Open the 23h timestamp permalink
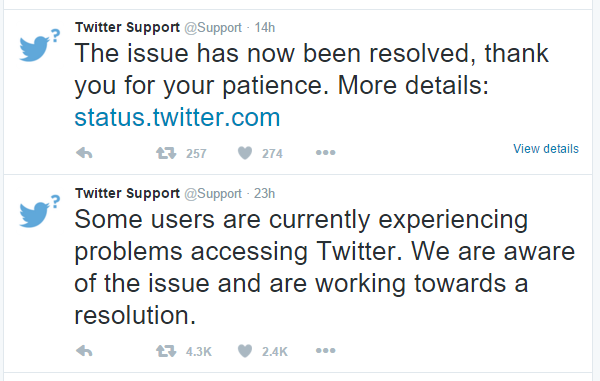Screen dimensions: 600x381 pos(264,194)
